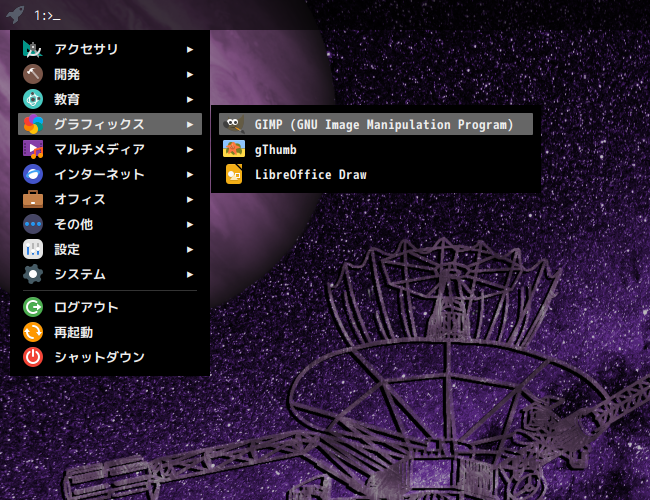Image resolution: width=650 pixels, height=500 pixels.
Task: Select the グラフィックス menu entry
Action: [110, 124]
